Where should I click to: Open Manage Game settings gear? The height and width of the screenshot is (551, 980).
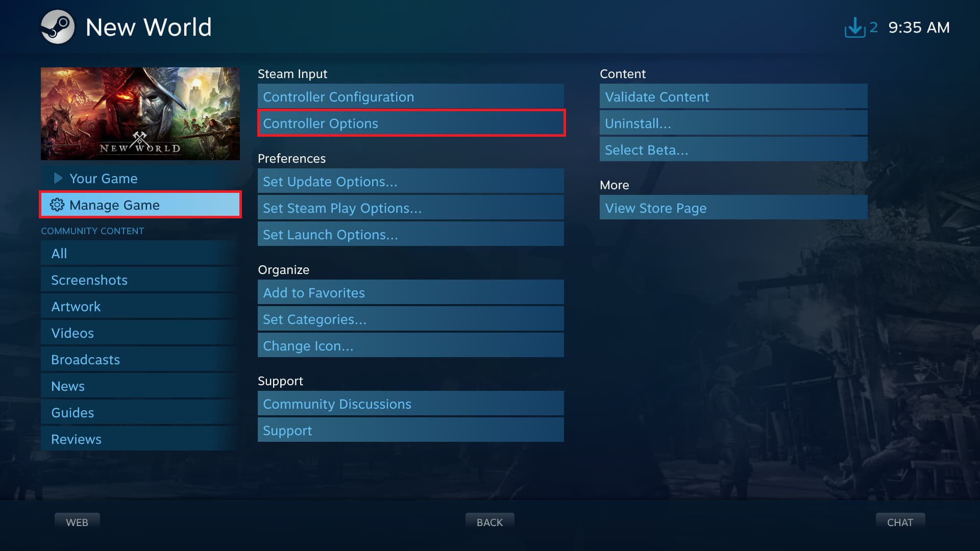[57, 205]
